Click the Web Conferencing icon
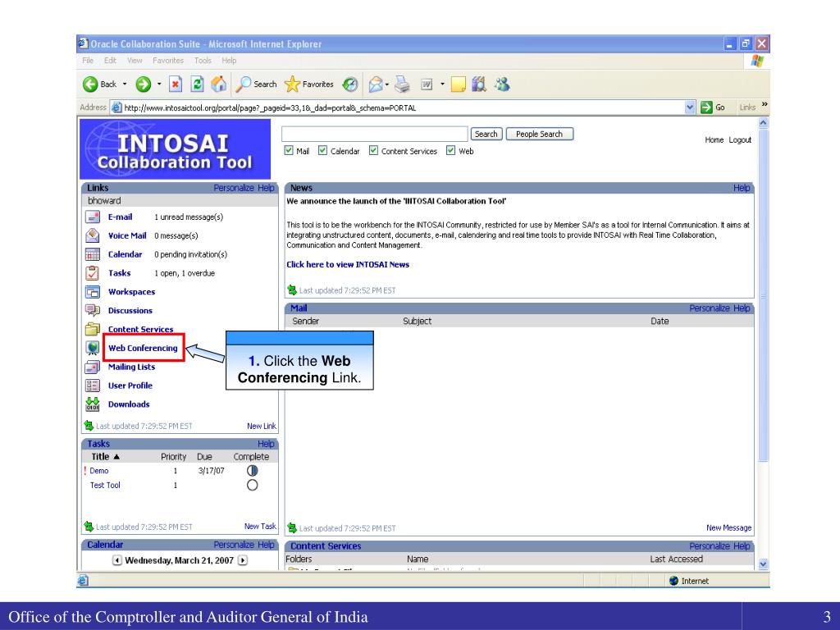 pos(93,348)
